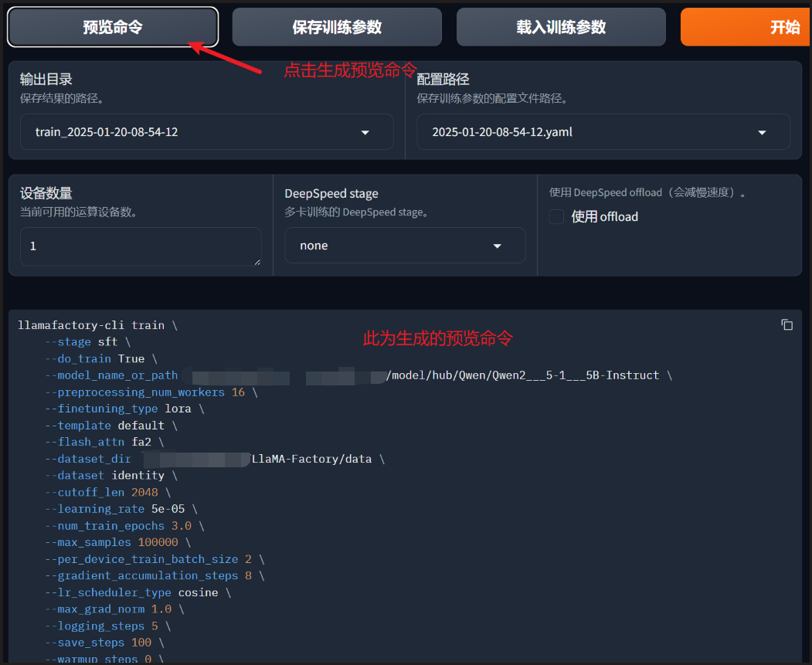Open the DeepSpeed stage dropdown showing none
Image resolution: width=812 pixels, height=665 pixels.
405,246
